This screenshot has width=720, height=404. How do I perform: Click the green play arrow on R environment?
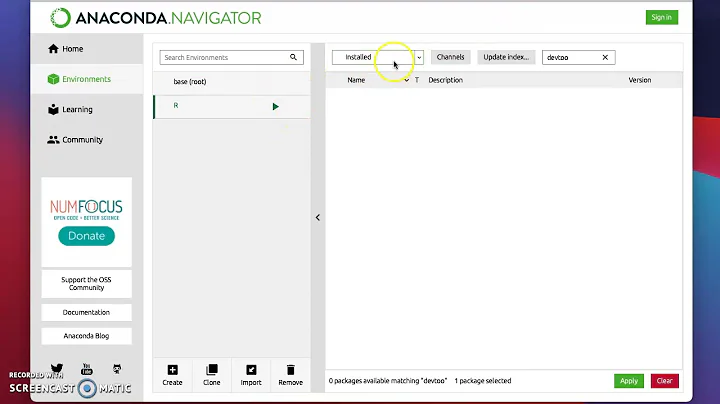click(276, 107)
